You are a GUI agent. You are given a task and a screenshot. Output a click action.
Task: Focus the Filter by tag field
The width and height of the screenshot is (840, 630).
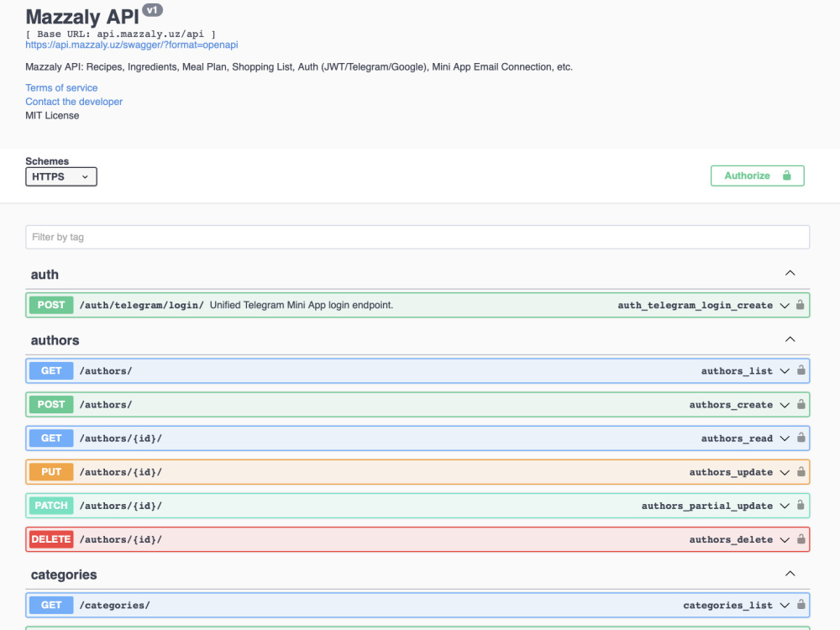pyautogui.click(x=417, y=237)
